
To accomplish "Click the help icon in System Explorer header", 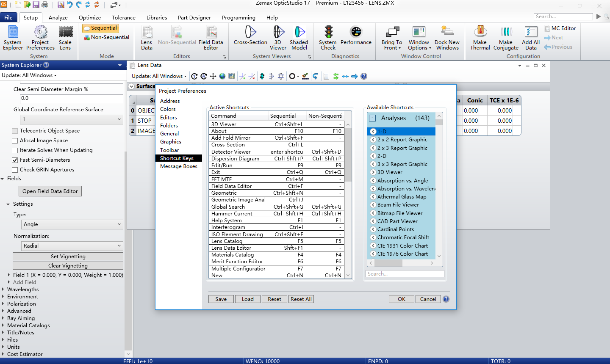I will click(x=47, y=65).
